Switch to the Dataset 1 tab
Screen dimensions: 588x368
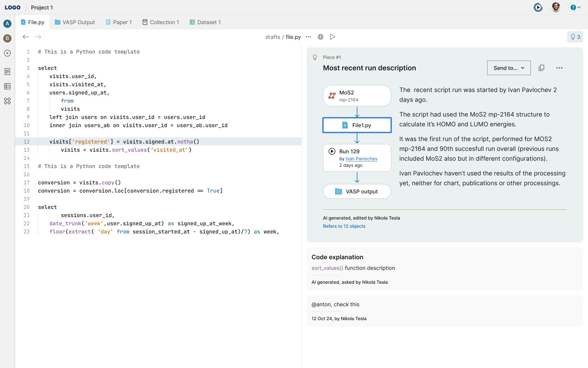pos(205,22)
